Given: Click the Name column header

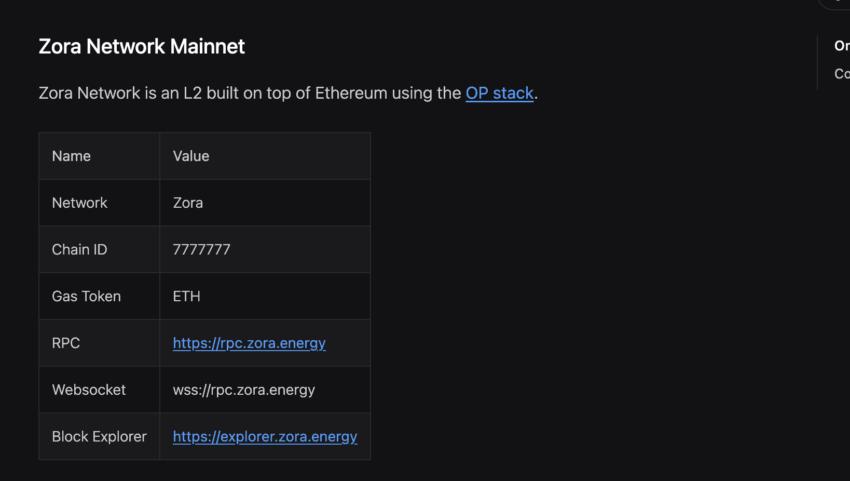Looking at the screenshot, I should 71,156.
